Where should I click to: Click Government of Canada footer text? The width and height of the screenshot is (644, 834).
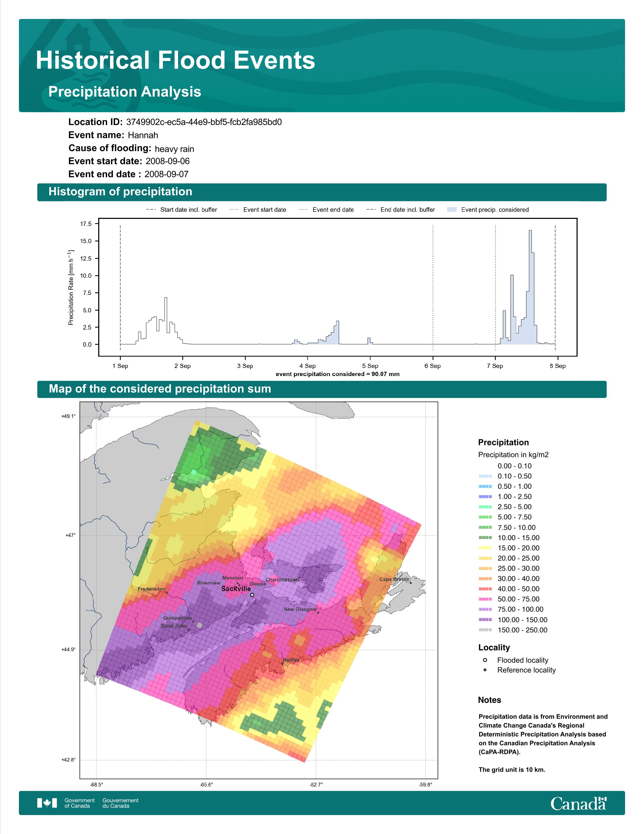pos(79,803)
